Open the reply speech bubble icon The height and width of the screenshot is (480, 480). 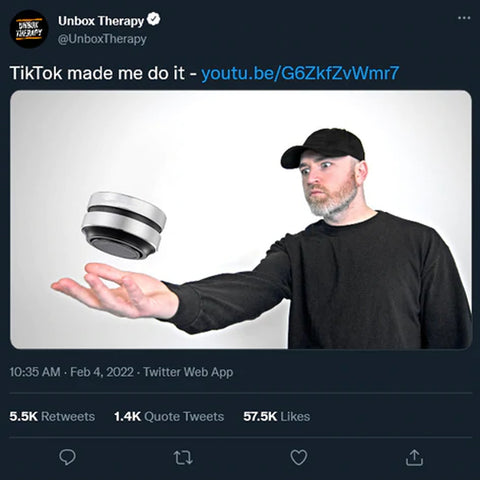click(67, 457)
